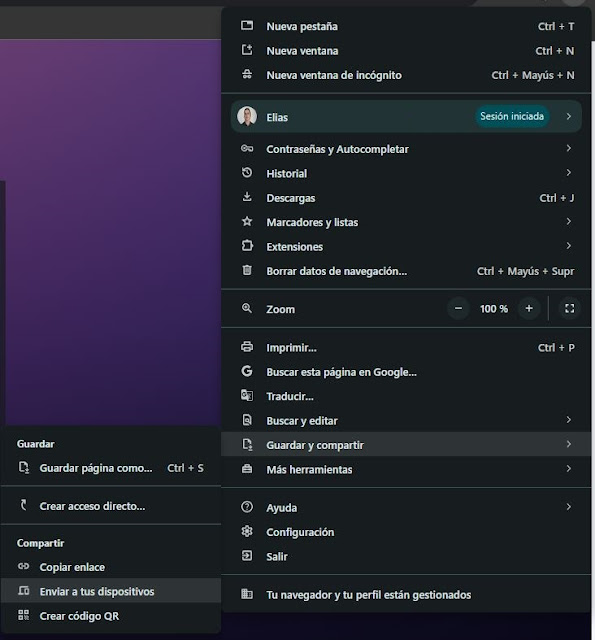Expand the Ayuda submenu arrow
Viewport: 595px width, 640px height.
click(569, 507)
